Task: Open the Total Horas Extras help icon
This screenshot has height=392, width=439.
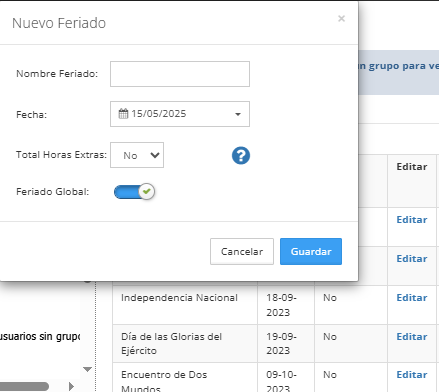Action: (241, 156)
